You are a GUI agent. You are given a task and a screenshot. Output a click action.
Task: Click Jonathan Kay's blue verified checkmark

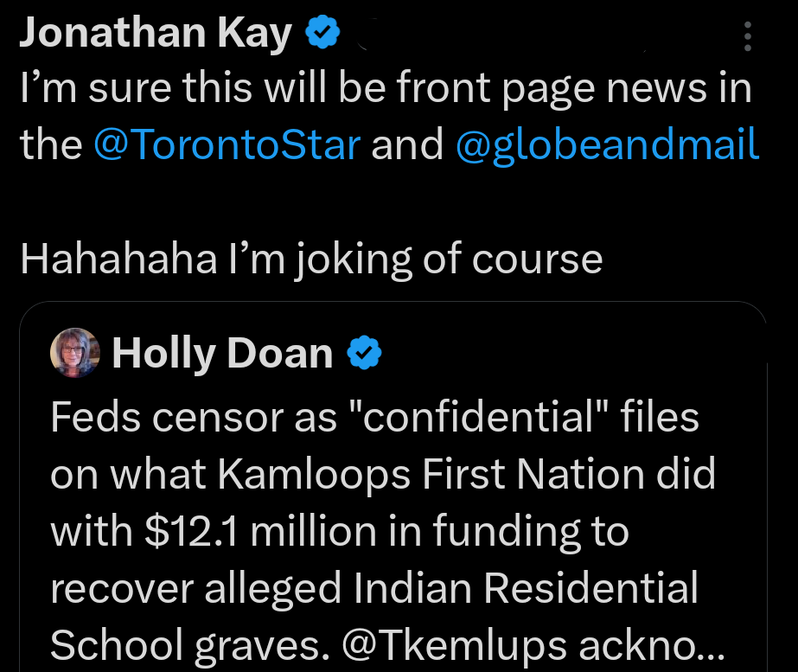pos(321,32)
